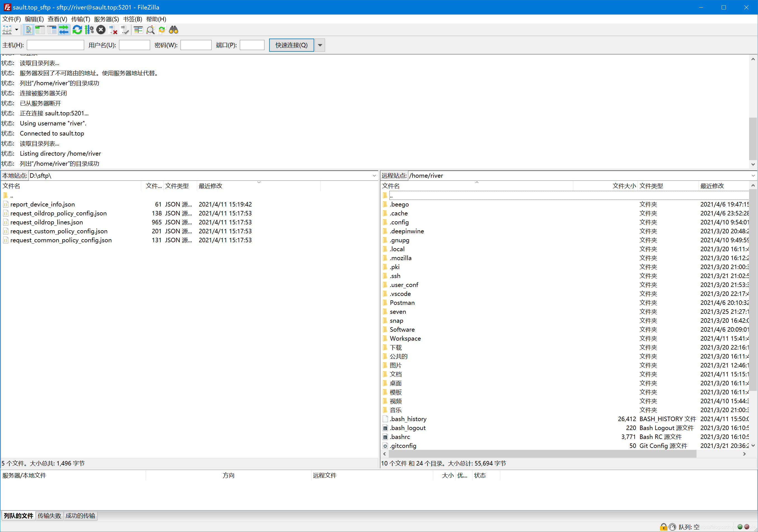The image size is (758, 532).
Task: Open the 文件(F) menu
Action: (11, 19)
